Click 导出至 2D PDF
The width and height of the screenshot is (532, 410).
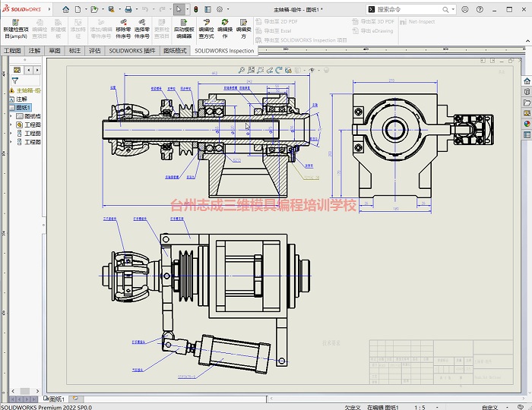pos(277,22)
